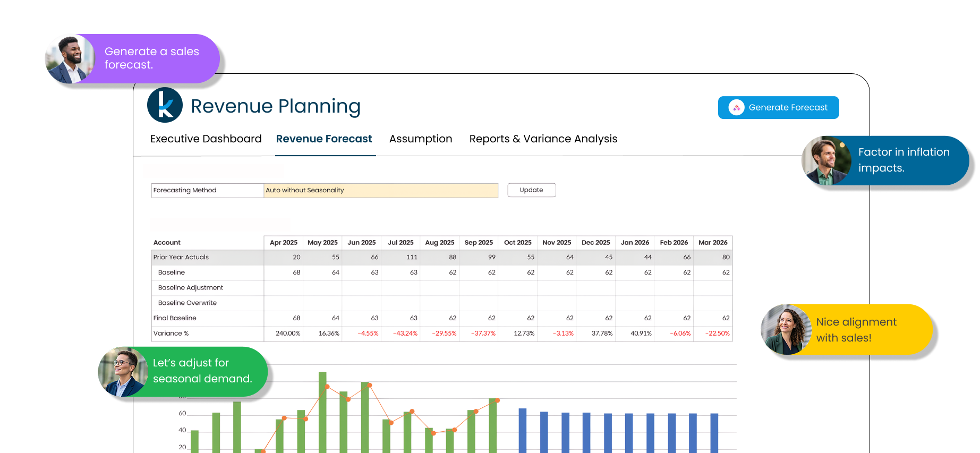This screenshot has height=453, width=980.
Task: Switch to the Revenue Forecast tab
Action: click(x=324, y=139)
